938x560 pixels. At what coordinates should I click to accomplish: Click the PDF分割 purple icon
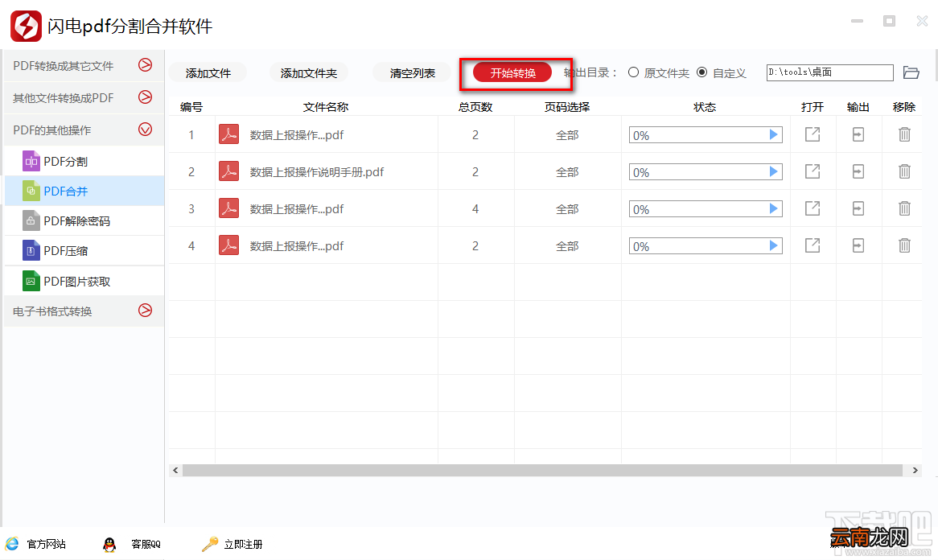point(31,161)
